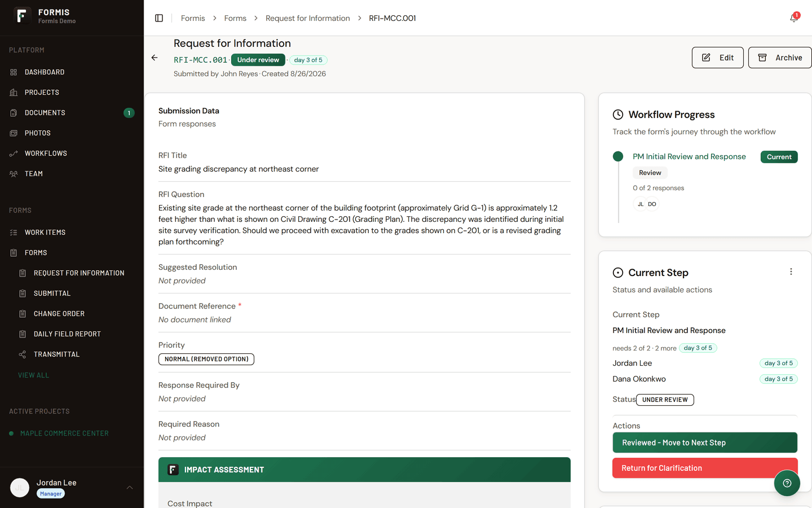Click the Current Step circle icon
The image size is (812, 508).
click(618, 273)
